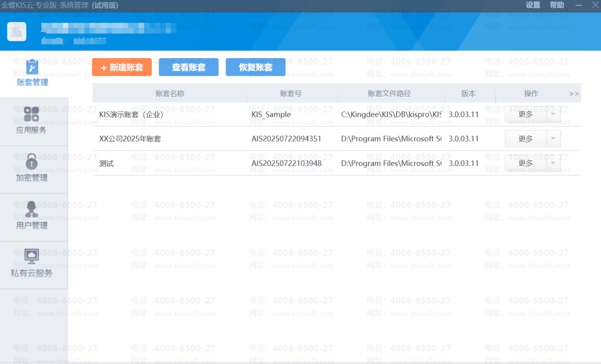Click the KIS_Sample account number cell

tap(271, 115)
